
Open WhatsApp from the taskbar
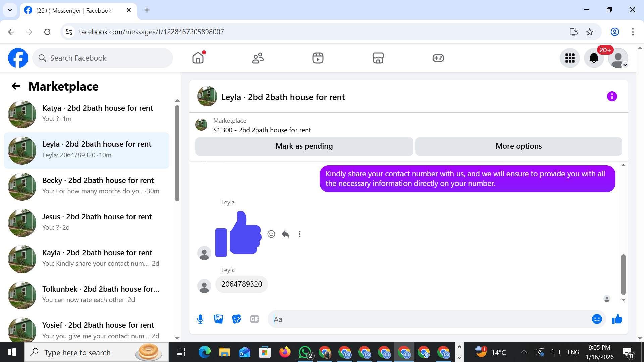point(305,352)
